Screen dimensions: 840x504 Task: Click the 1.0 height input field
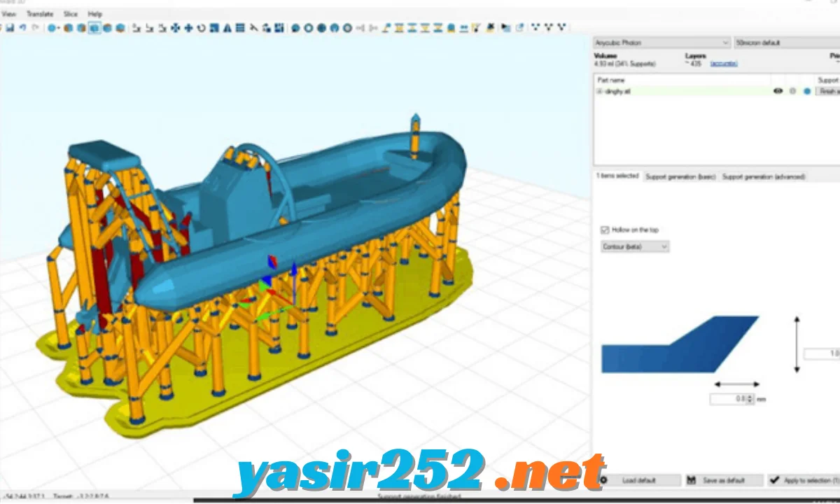[x=822, y=354]
